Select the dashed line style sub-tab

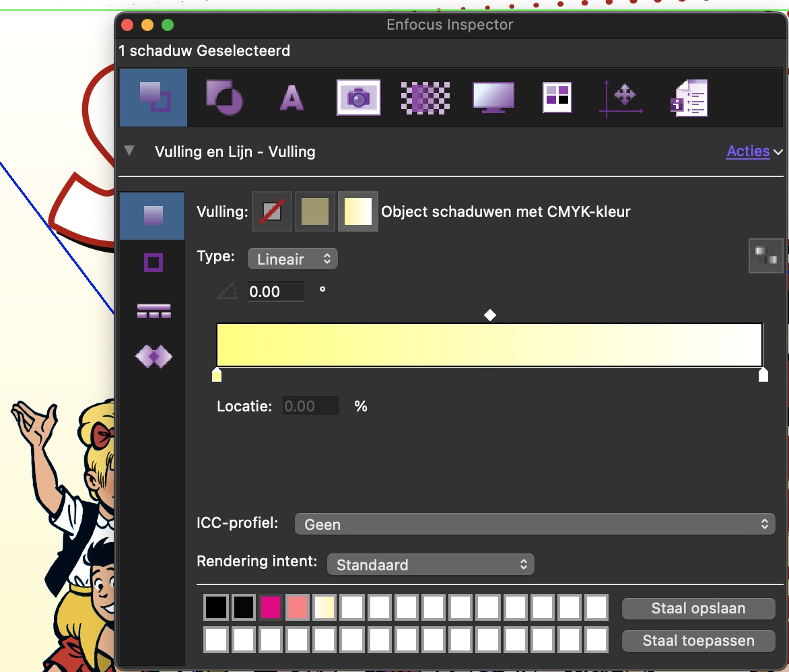pos(154,310)
